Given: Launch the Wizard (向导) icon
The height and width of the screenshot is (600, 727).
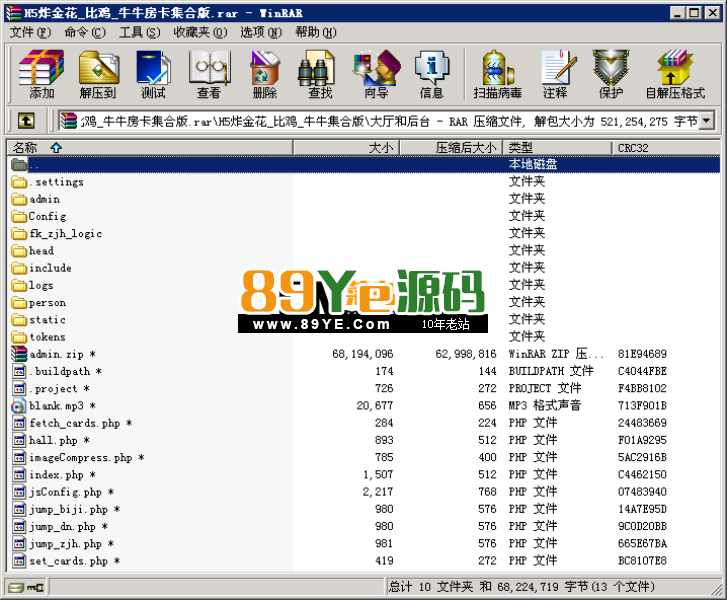Looking at the screenshot, I should pyautogui.click(x=376, y=74).
